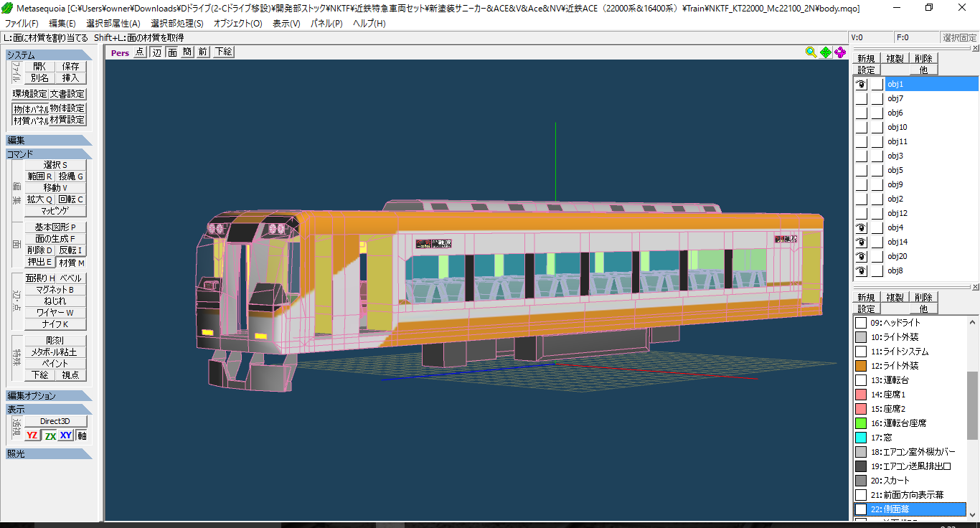The height and width of the screenshot is (528, 980).
Task: Select material 20:スカート in the list
Action: (910, 481)
